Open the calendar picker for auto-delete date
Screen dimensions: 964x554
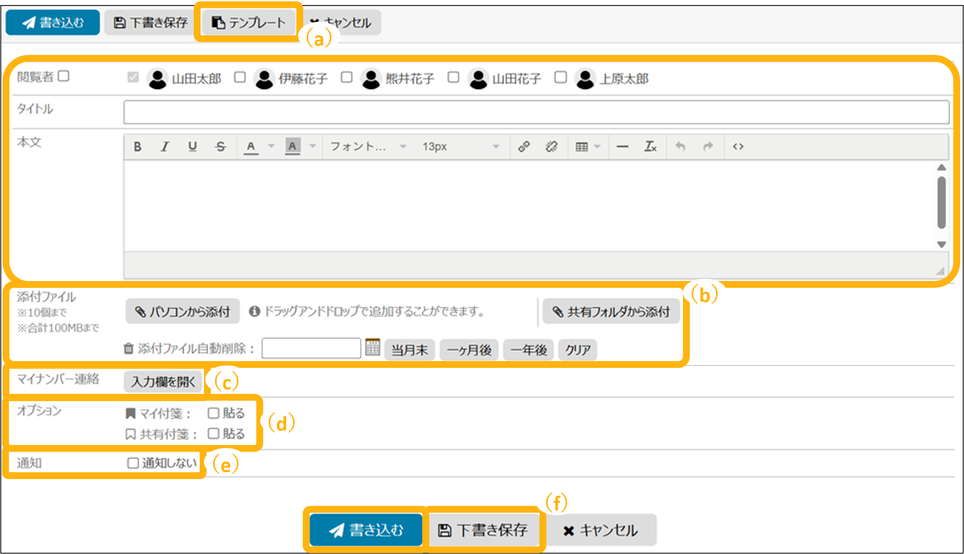372,348
